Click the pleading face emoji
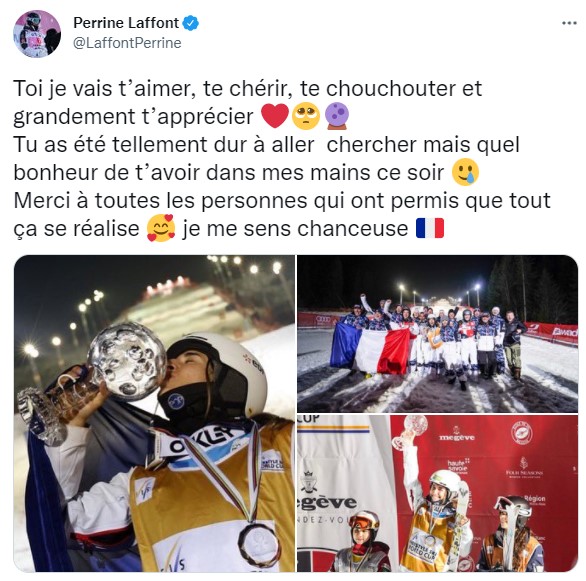 (x=306, y=115)
